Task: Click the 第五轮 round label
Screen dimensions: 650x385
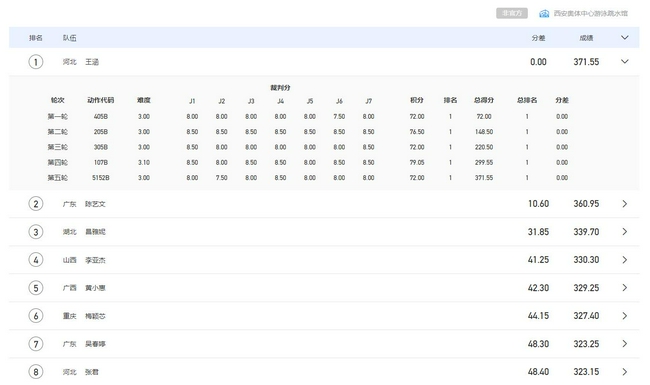Action: click(58, 178)
